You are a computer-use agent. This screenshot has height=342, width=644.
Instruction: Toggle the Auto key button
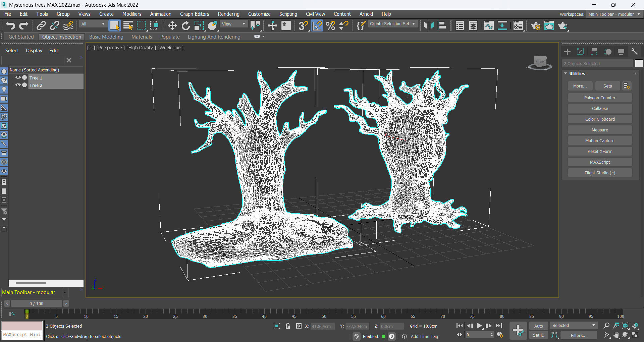538,326
